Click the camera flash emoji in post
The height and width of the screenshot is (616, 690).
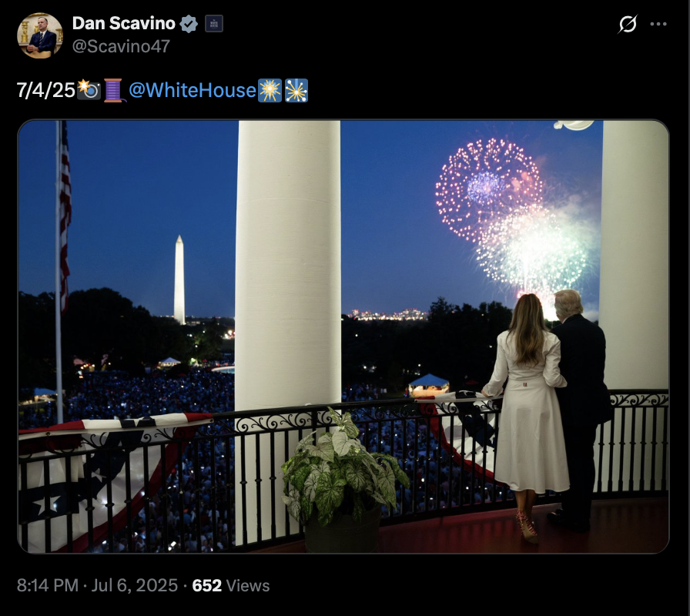pyautogui.click(x=89, y=90)
